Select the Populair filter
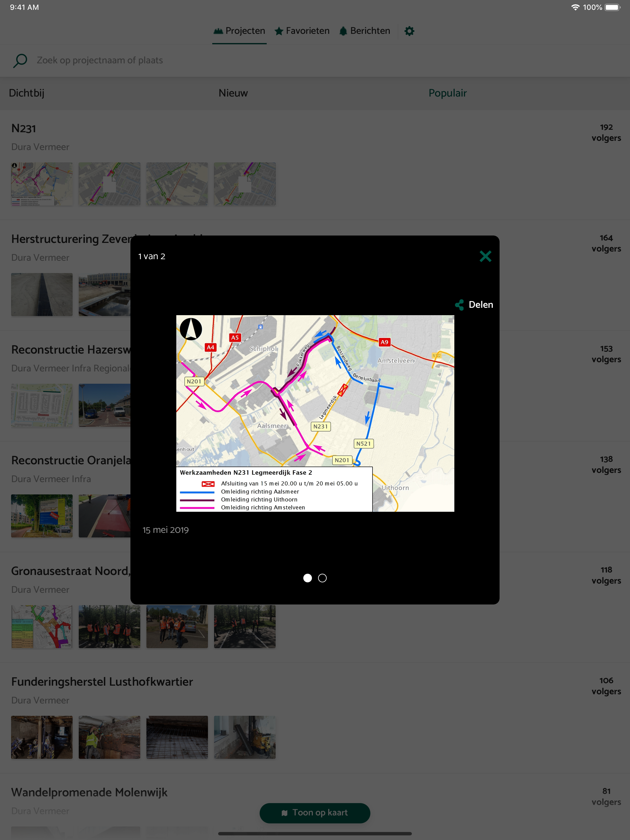The height and width of the screenshot is (840, 630). tap(448, 93)
